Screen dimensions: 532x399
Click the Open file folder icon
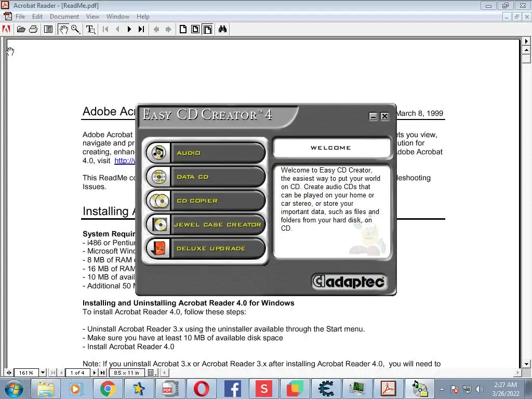tap(21, 29)
